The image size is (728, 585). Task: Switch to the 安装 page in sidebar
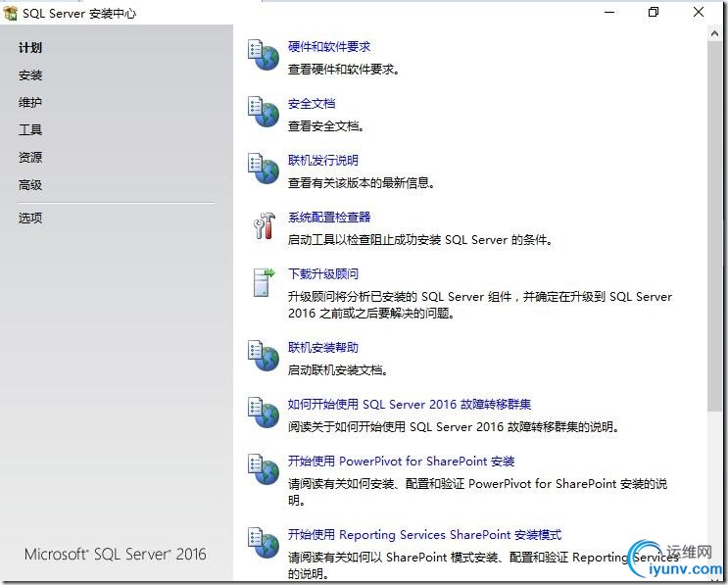[x=30, y=75]
